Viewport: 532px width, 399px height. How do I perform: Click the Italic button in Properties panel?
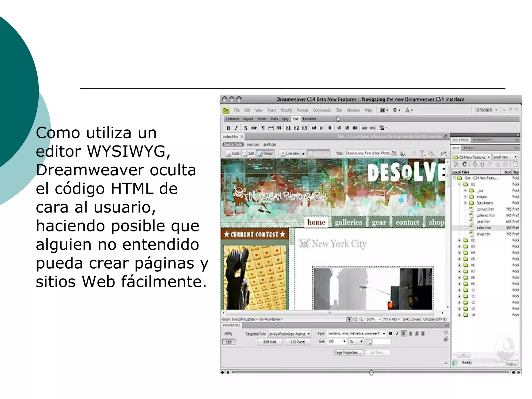coord(397,334)
